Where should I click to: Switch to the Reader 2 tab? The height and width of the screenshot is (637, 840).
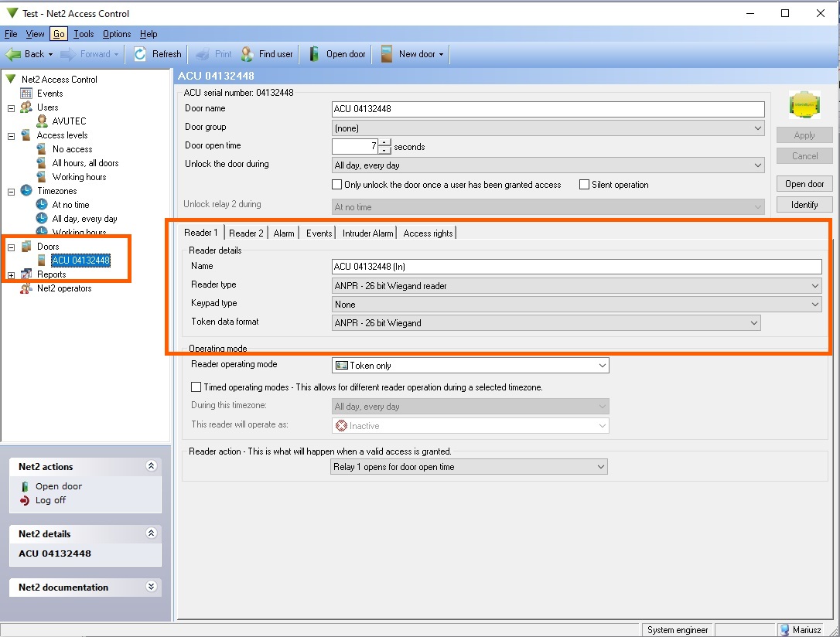(246, 233)
